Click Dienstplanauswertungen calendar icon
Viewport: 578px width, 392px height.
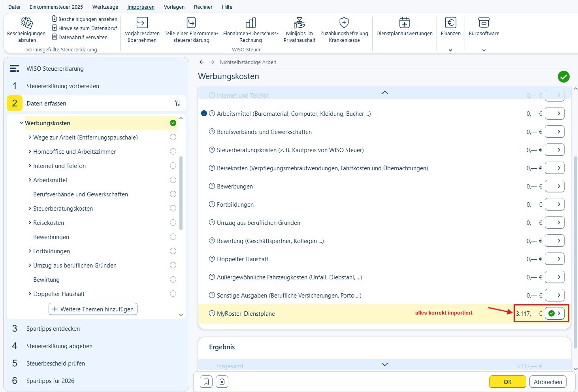click(x=405, y=23)
